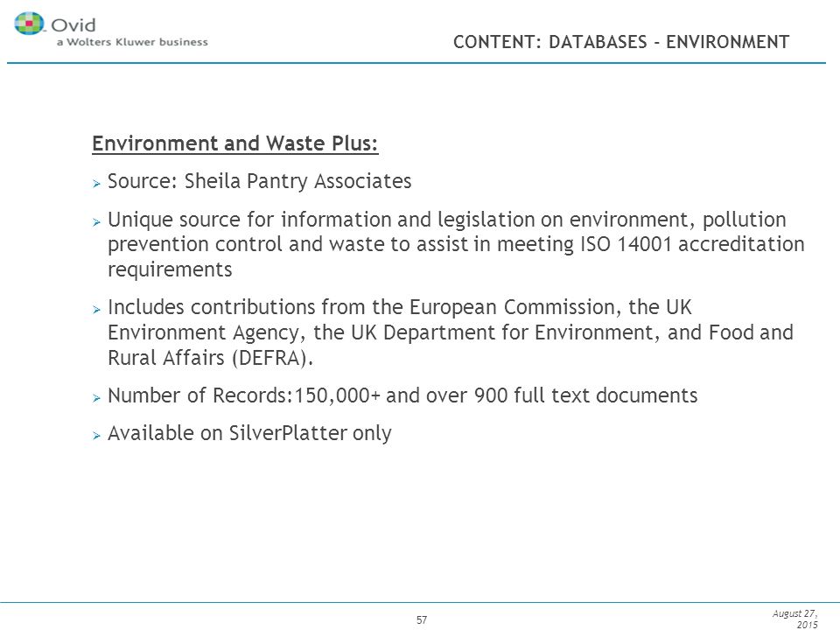The image size is (840, 630).
Task: Click the 'CONTENT: DATABASES - ENVIRONMENT' header
Action: 621,42
